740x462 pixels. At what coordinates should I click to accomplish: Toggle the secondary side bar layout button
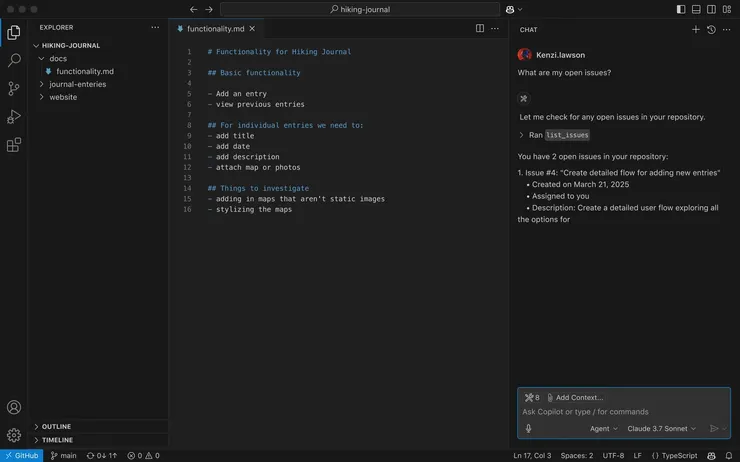click(711, 9)
